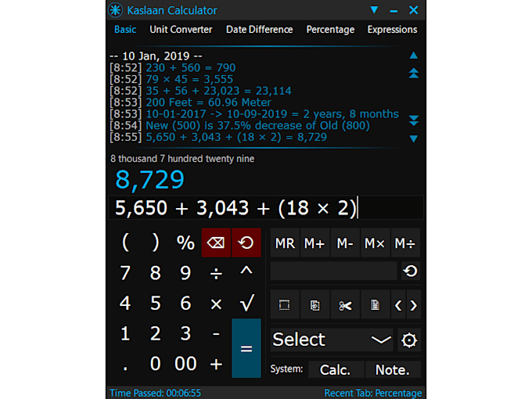Click the close parenthesis key

(x=156, y=243)
